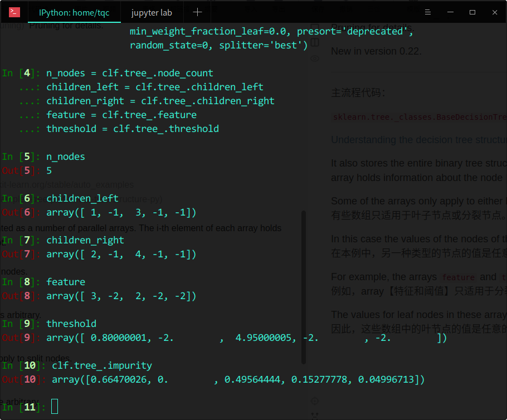Click the background heading '主流程代码:'

358,93
